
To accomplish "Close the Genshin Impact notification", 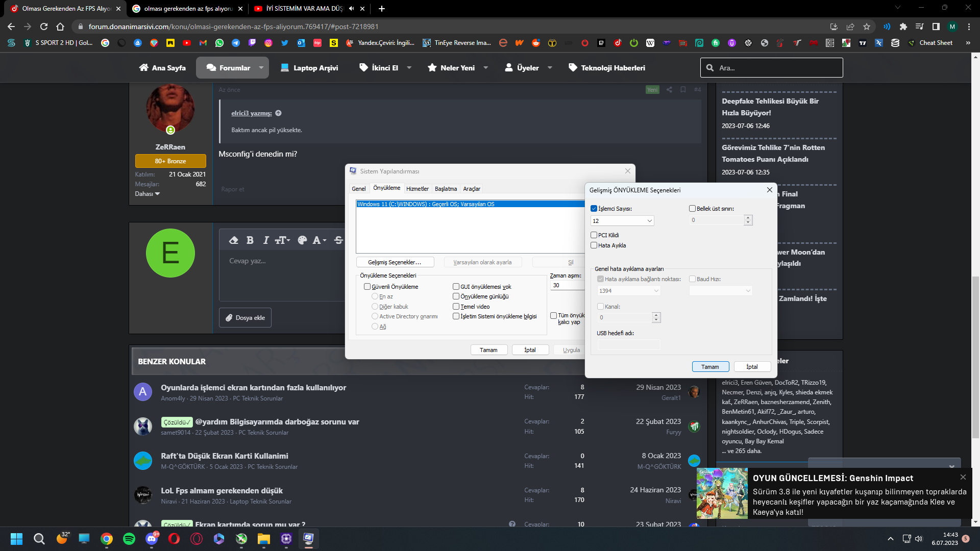I will point(963,477).
